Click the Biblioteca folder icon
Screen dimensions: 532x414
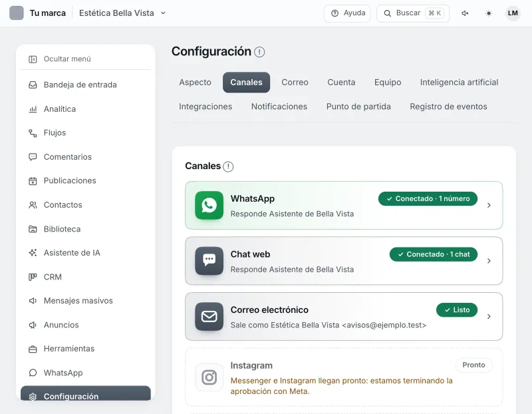[33, 229]
